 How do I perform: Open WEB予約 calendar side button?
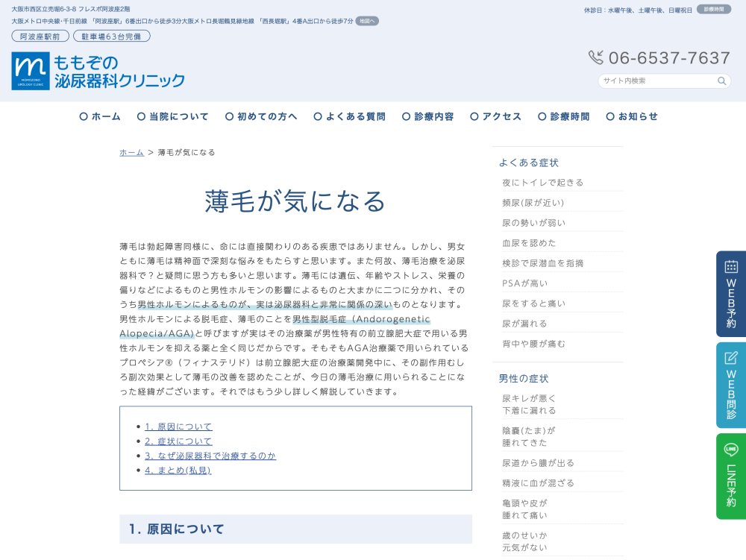click(730, 294)
